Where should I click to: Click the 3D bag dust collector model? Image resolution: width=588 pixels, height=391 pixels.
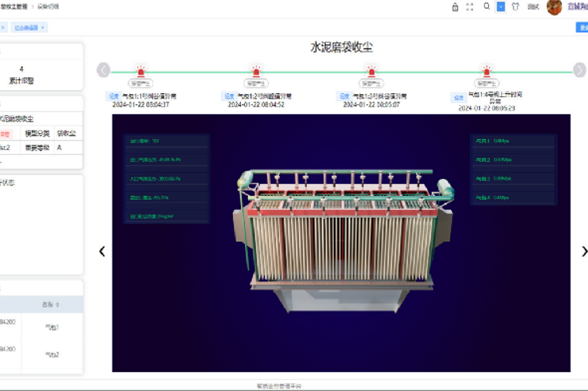[342, 235]
